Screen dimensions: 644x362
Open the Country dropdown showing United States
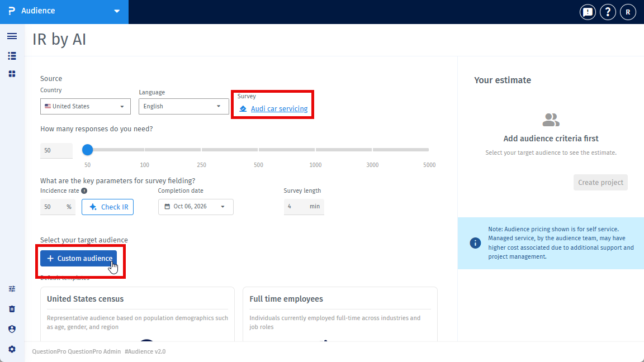pos(86,106)
